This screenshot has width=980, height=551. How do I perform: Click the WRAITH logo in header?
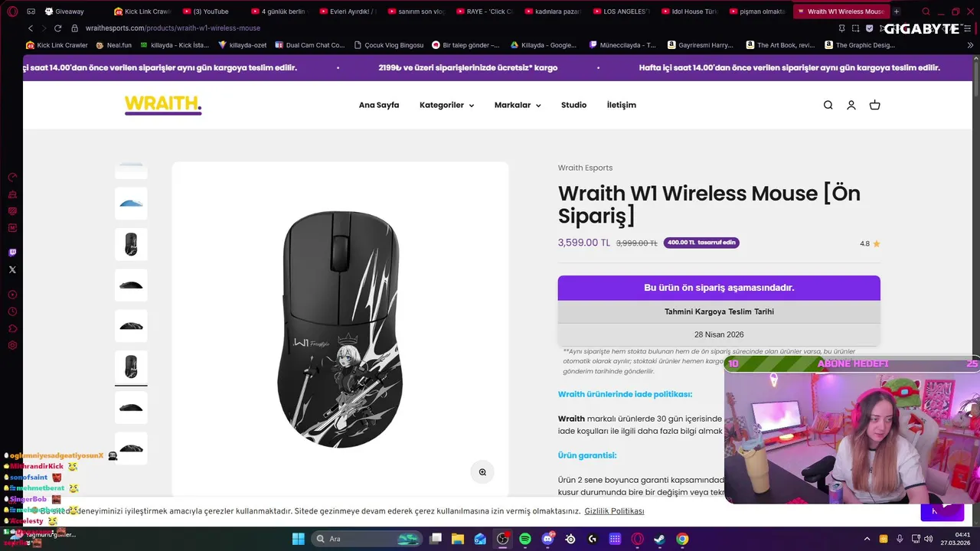(x=163, y=105)
